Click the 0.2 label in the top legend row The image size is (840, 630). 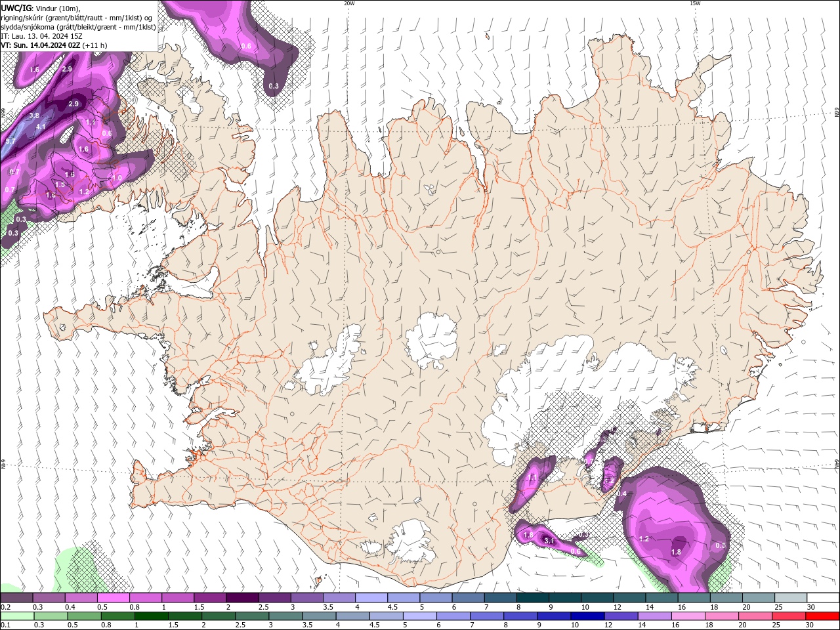tap(5, 607)
